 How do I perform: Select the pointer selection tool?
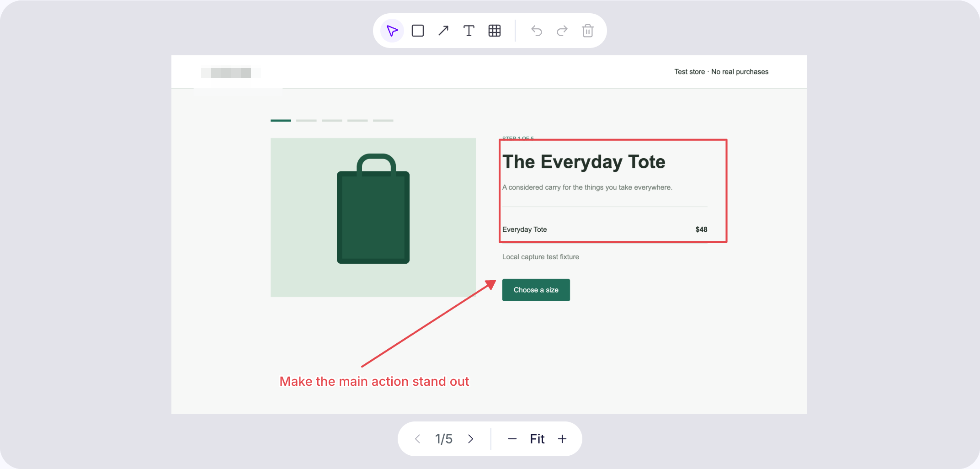coord(392,31)
